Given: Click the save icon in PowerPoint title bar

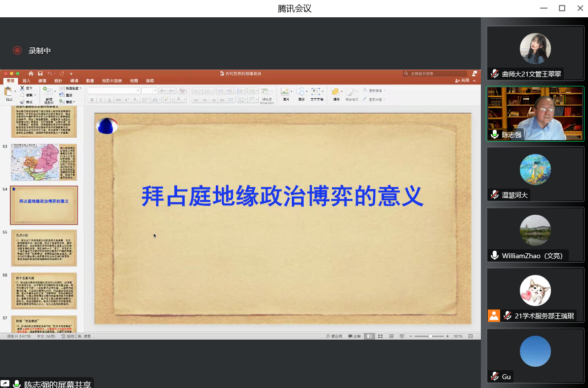Looking at the screenshot, I should click(40, 74).
